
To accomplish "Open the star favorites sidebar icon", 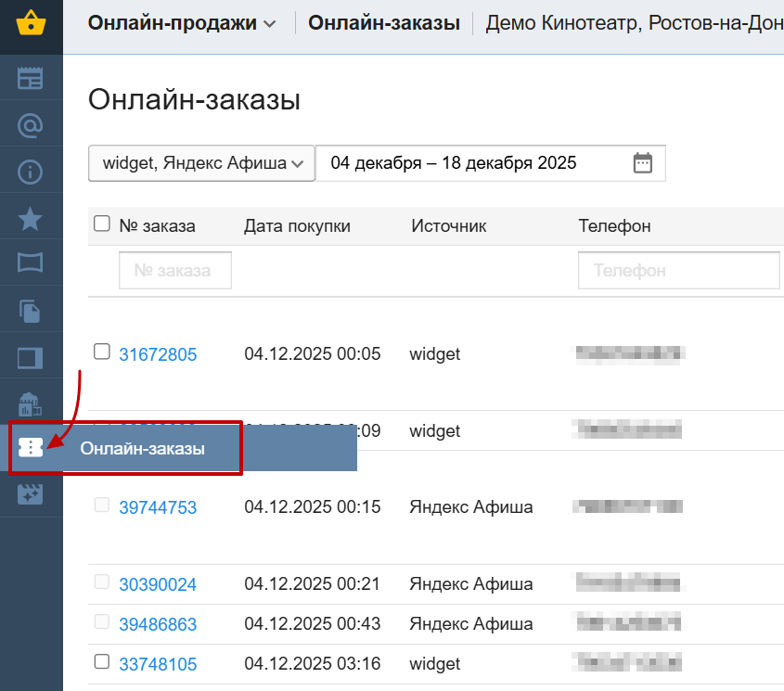I will pyautogui.click(x=31, y=218).
